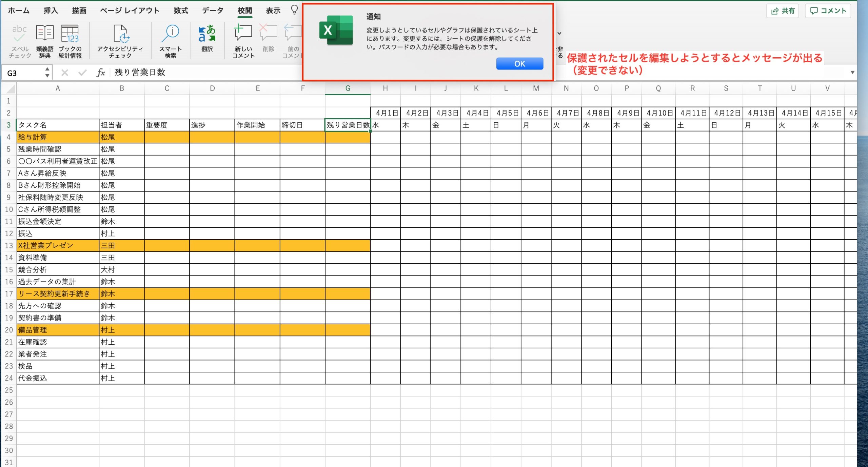Screen dimensions: 868x467
Task: Click the Tell Me lightbulb icon
Action: 294,10
